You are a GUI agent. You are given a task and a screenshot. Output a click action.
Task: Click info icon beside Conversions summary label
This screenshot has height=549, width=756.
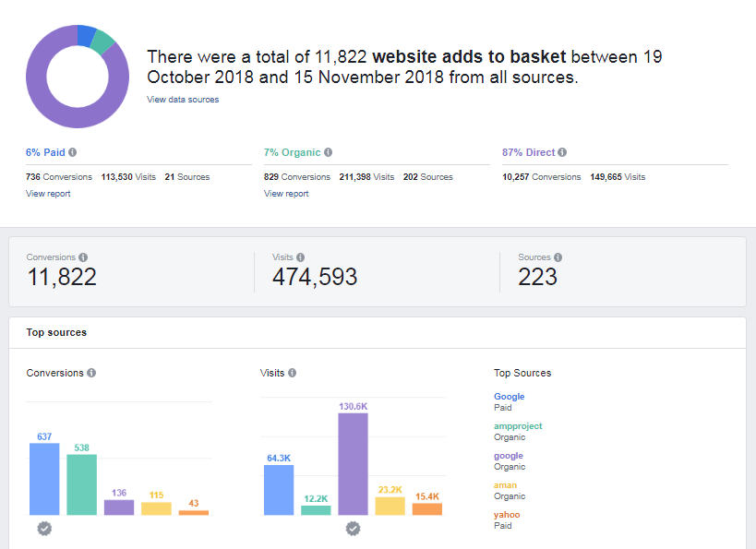83,257
